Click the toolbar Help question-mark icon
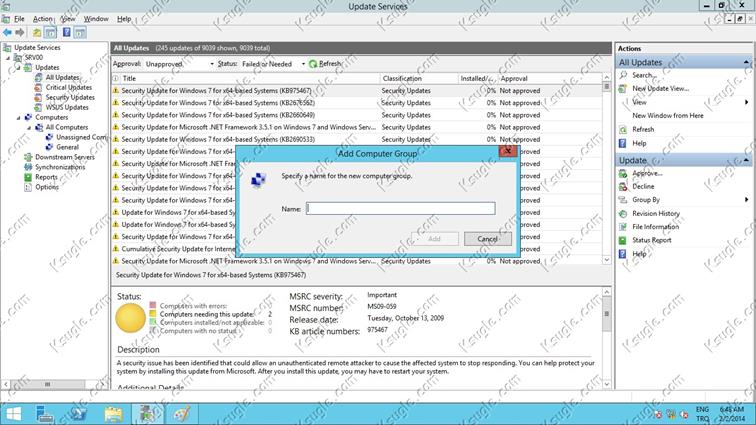Image resolution: width=756 pixels, height=425 pixels. (x=67, y=32)
